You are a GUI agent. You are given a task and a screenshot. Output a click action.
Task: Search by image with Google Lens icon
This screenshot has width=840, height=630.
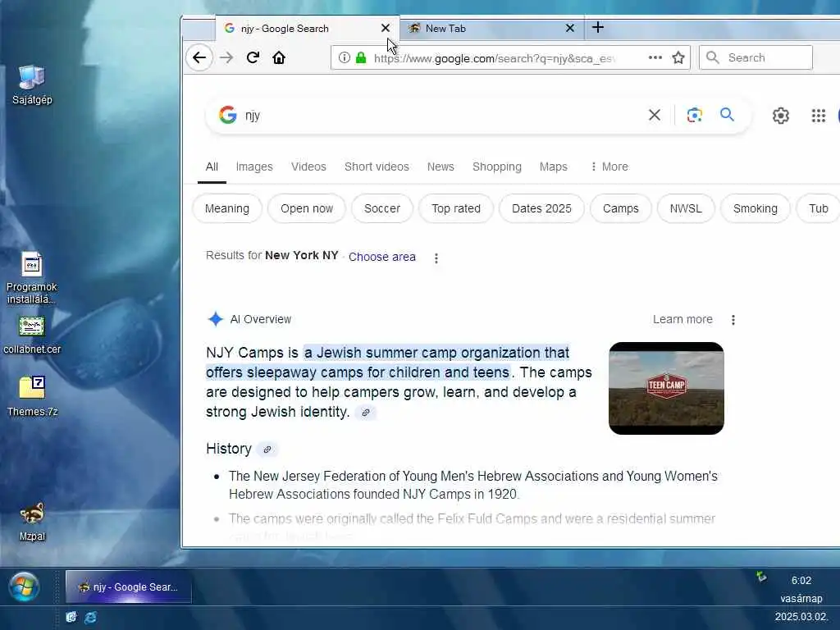point(694,115)
